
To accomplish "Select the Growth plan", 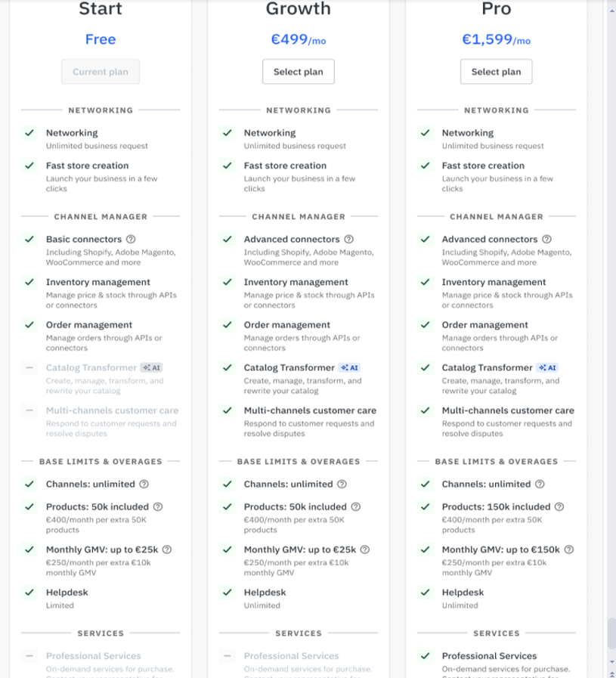I will [299, 72].
